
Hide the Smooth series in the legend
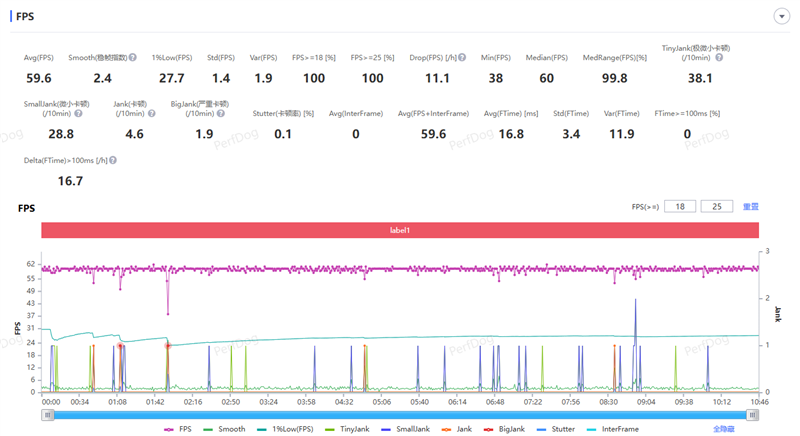click(x=224, y=428)
